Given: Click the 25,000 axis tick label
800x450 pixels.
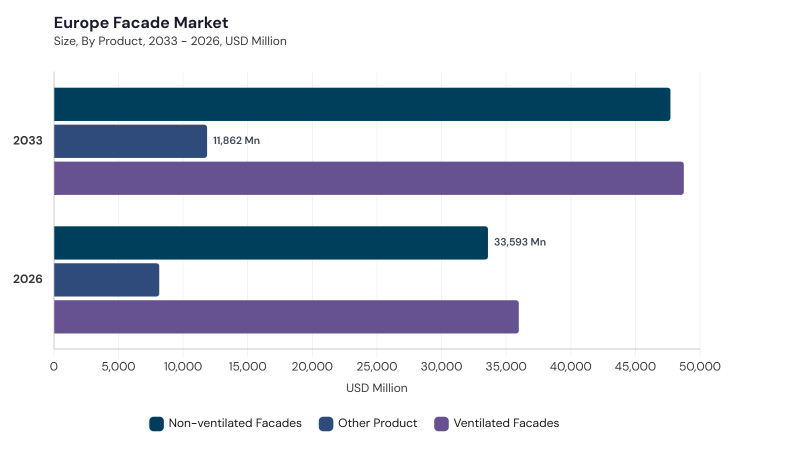Looking at the screenshot, I should click(377, 367).
